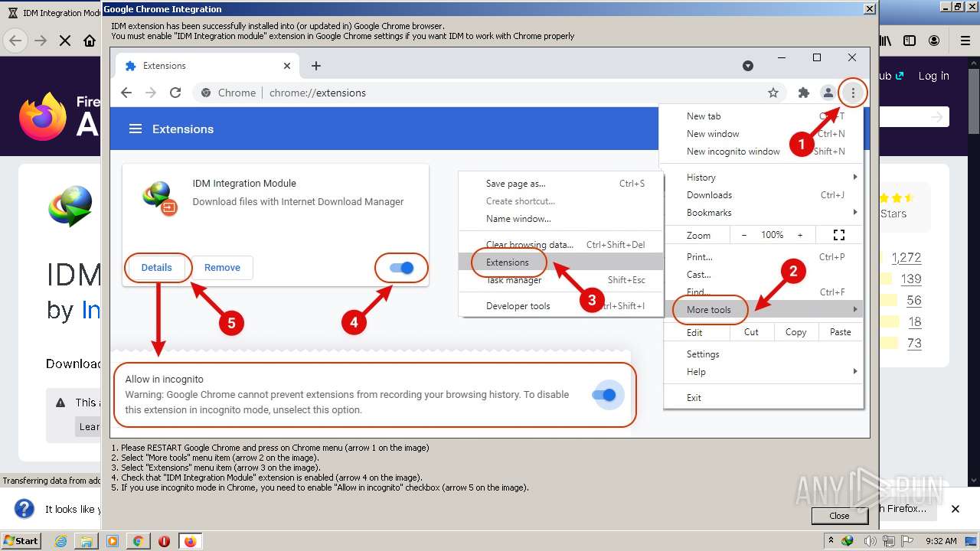The width and height of the screenshot is (980, 551).
Task: Expand the History submenu arrow
Action: (x=855, y=177)
